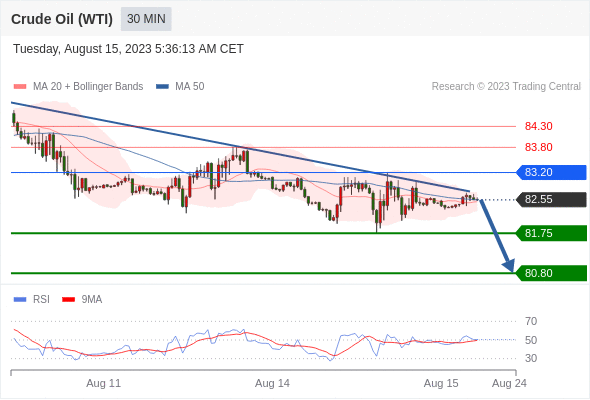Click the 30 MIN timeframe badge
The width and height of the screenshot is (590, 400).
click(x=146, y=19)
